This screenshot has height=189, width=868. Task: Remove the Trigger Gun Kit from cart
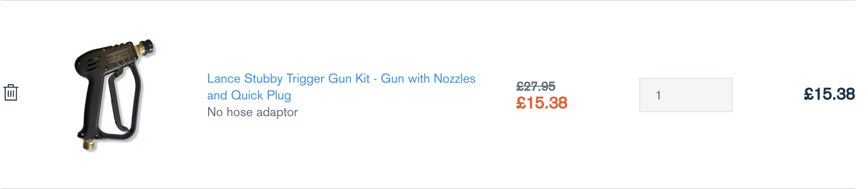[x=11, y=93]
